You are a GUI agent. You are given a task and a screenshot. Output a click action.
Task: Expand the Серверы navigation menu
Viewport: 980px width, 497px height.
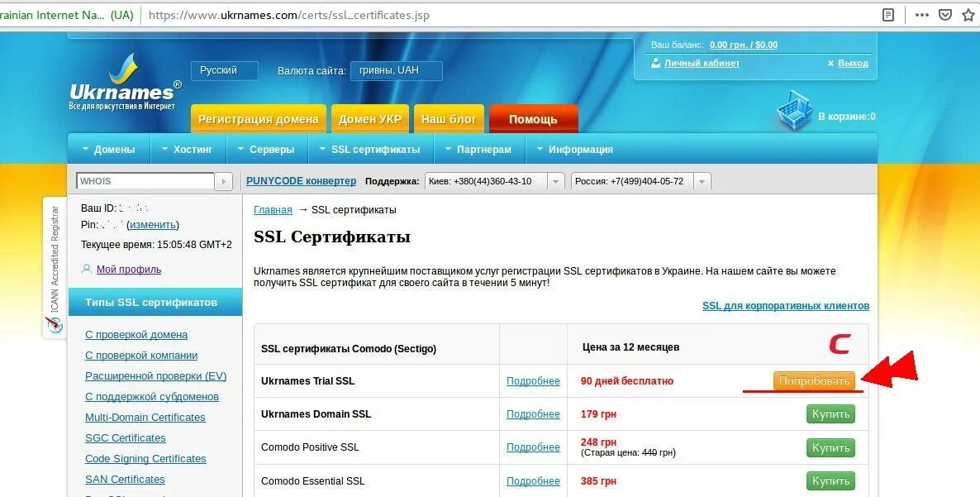click(x=266, y=150)
